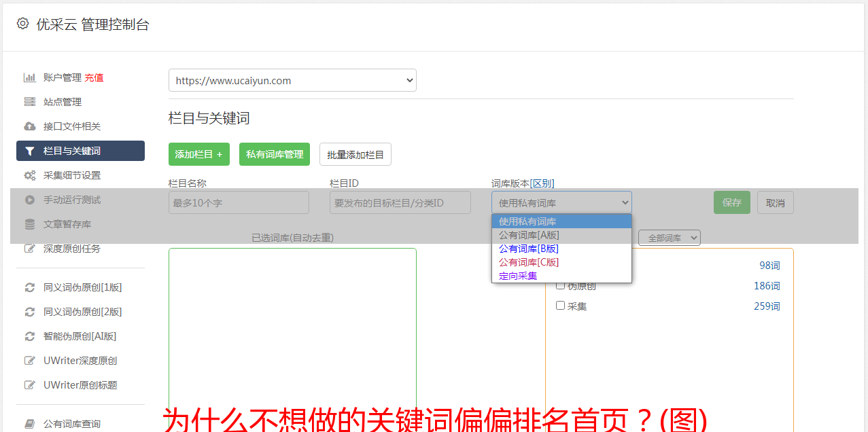The height and width of the screenshot is (432, 868).
Task: Click the edit icon for UWriter深度原创
Action: click(30, 361)
